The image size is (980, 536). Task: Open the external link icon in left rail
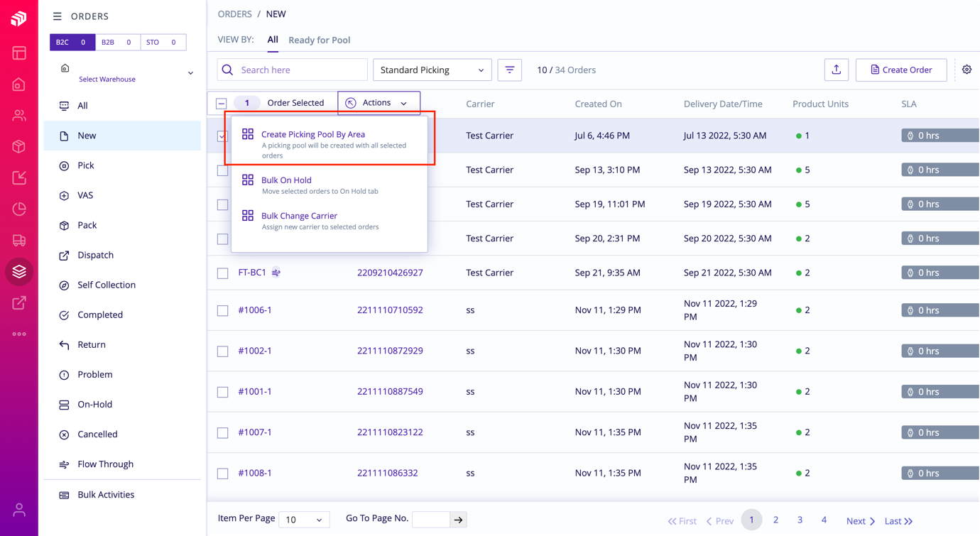(19, 303)
